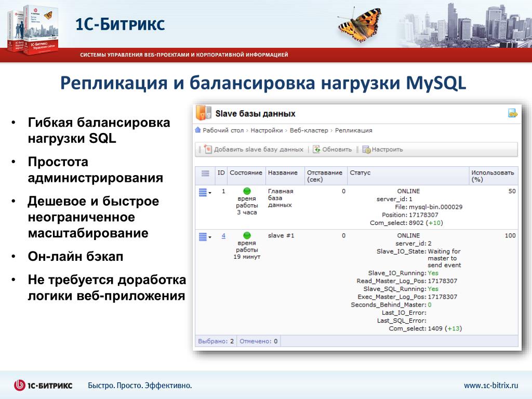Click the Главная база данных name cell

(281, 198)
